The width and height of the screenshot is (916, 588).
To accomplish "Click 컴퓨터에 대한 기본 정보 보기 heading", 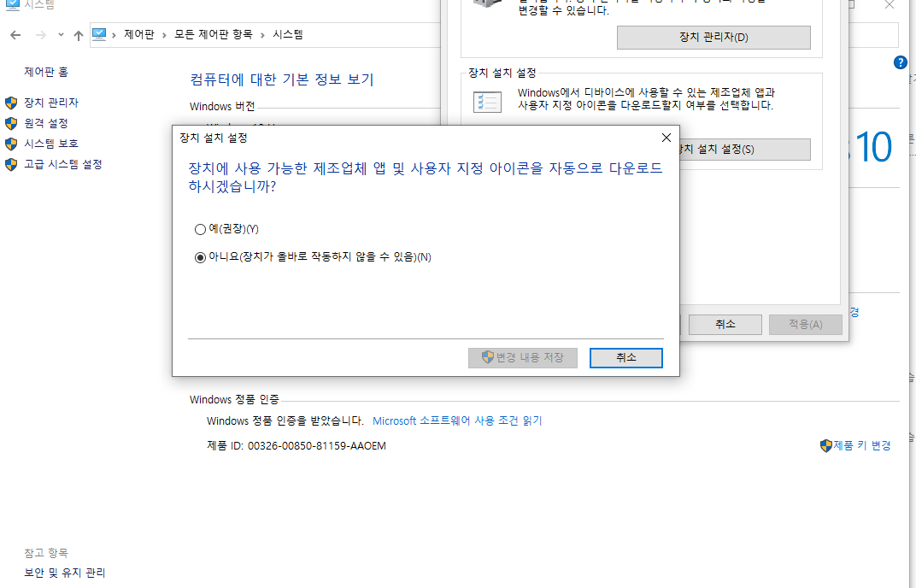I will click(x=282, y=79).
